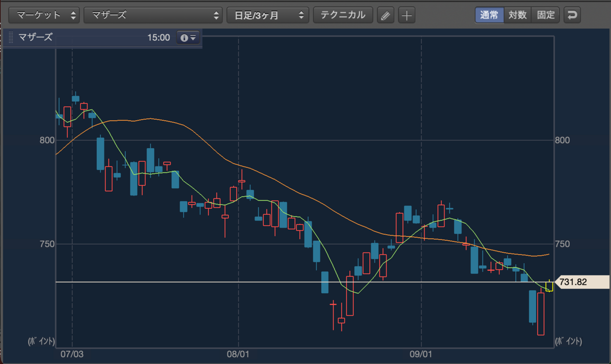Screen dimensions: 611x364
Task: Click the 800 label on left axis
Action: pyautogui.click(x=46, y=140)
